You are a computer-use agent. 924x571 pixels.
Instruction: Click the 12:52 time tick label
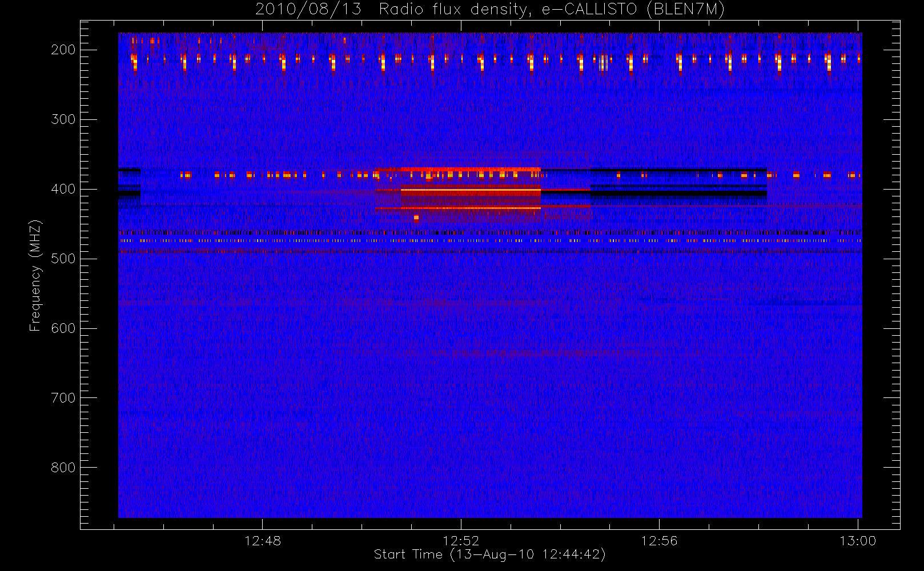coord(461,541)
